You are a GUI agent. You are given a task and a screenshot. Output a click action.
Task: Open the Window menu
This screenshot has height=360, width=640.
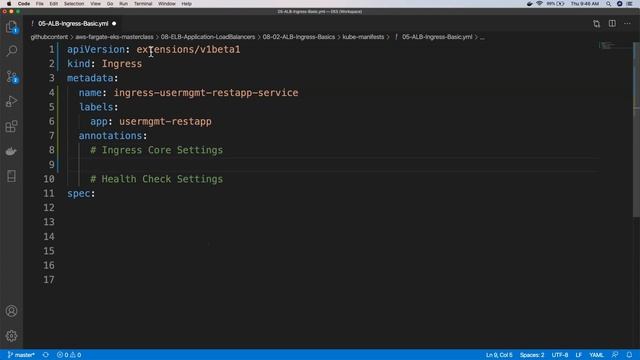(x=167, y=4)
